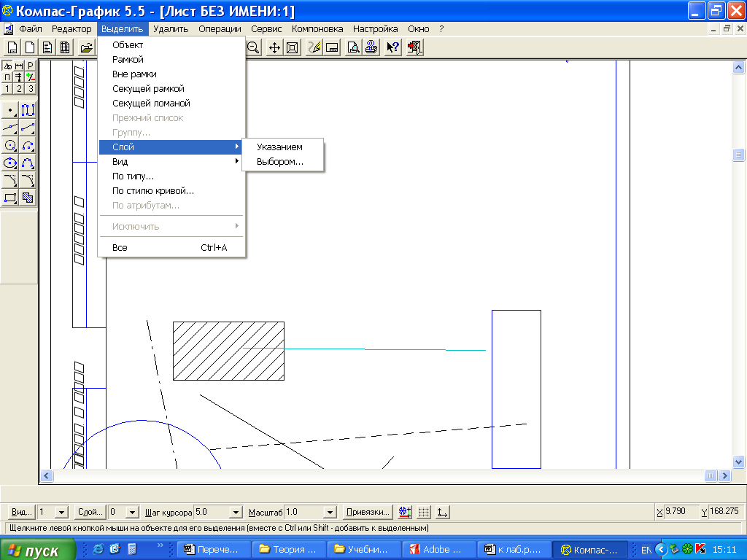747x560 pixels.
Task: Choose Указанием from the Слой submenu
Action: 283,147
